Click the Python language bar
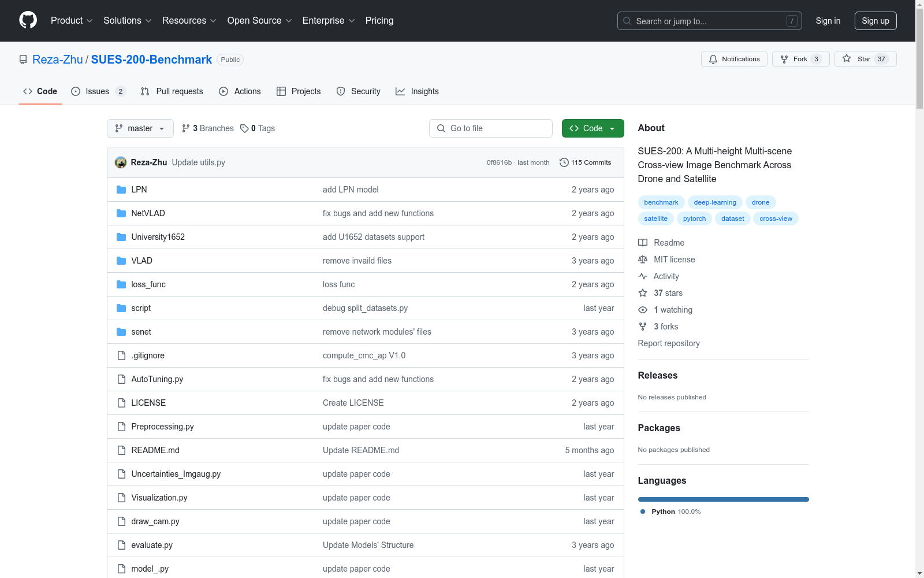 coord(723,499)
